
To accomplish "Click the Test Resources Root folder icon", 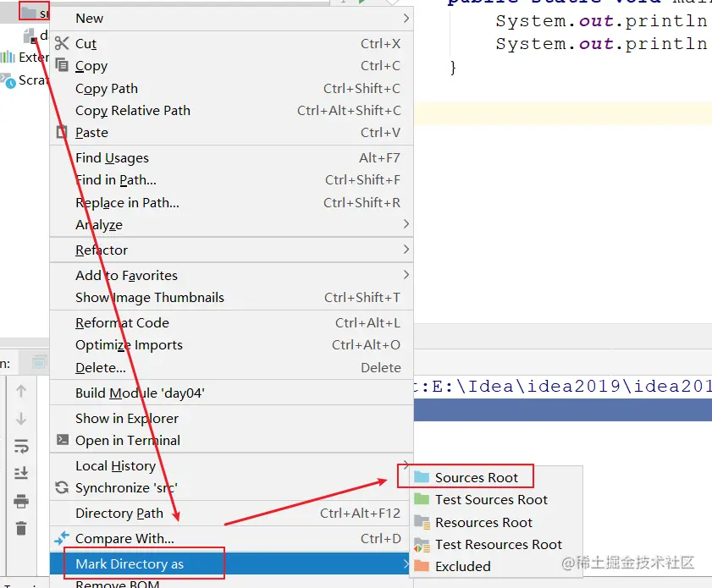I will pyautogui.click(x=422, y=545).
